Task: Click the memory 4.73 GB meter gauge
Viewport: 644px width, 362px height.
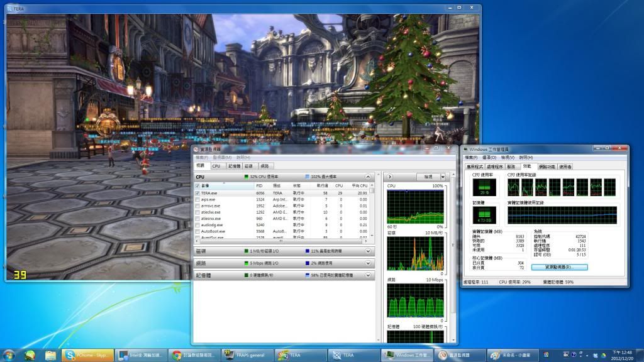Action: point(484,215)
